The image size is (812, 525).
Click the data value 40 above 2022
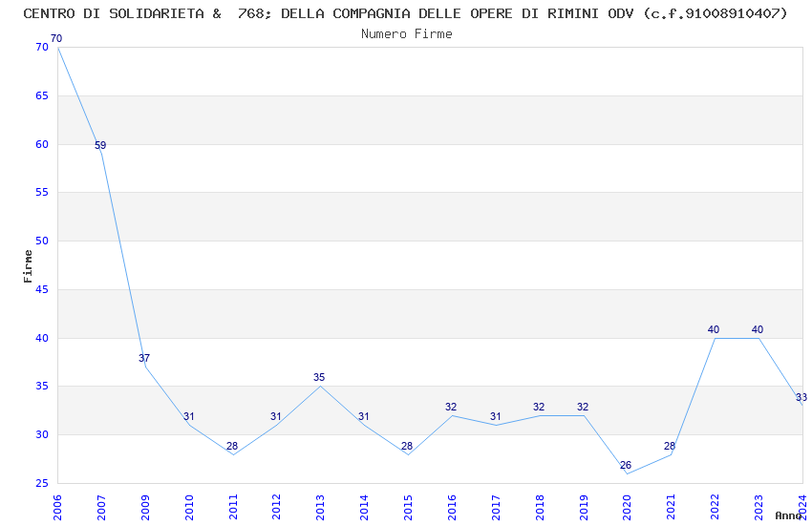(714, 329)
